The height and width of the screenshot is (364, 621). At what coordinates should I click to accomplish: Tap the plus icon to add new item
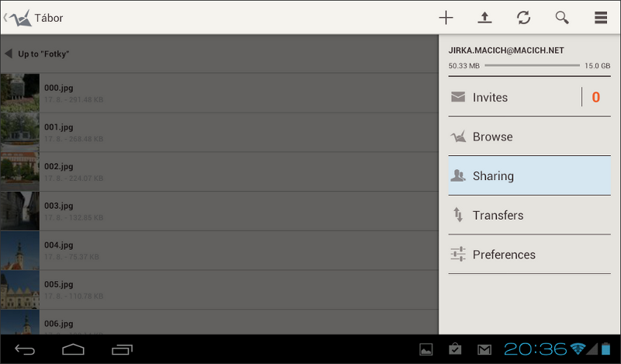point(446,18)
